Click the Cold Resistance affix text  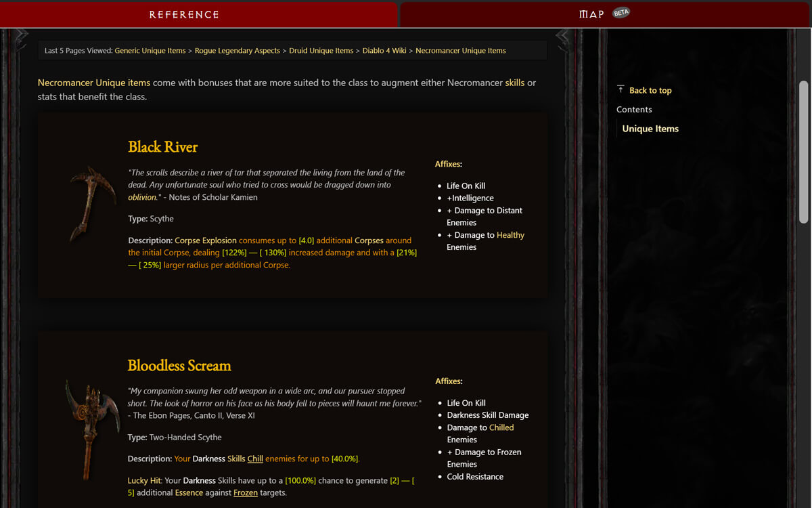tap(475, 477)
